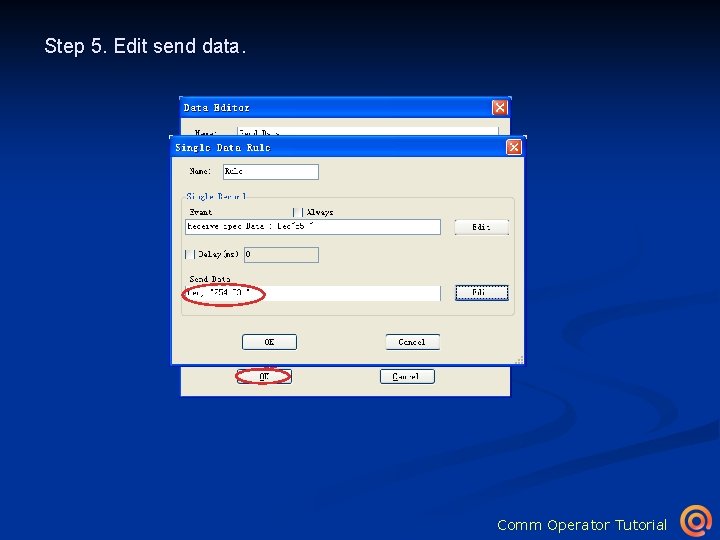Viewport: 720px width, 540px height.
Task: Click the Name field in Data Editor
Action: coord(367,131)
